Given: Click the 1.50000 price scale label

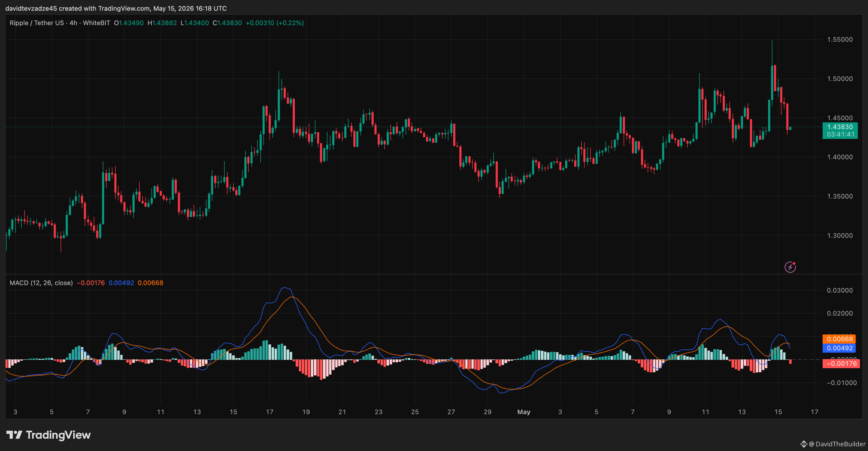Looking at the screenshot, I should (840, 79).
